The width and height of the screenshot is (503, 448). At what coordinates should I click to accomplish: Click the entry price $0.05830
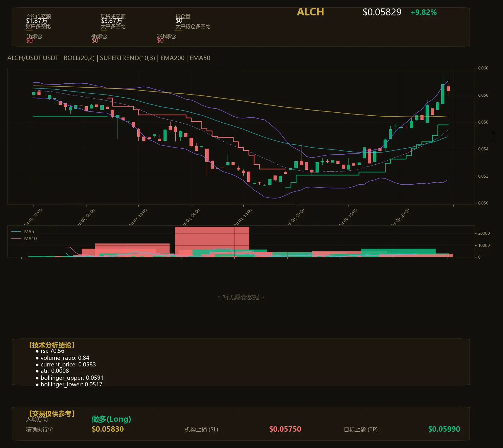[x=108, y=429]
